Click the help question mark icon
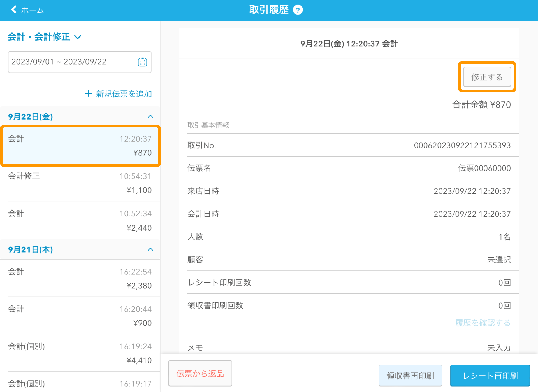This screenshot has width=538, height=392. pyautogui.click(x=298, y=10)
